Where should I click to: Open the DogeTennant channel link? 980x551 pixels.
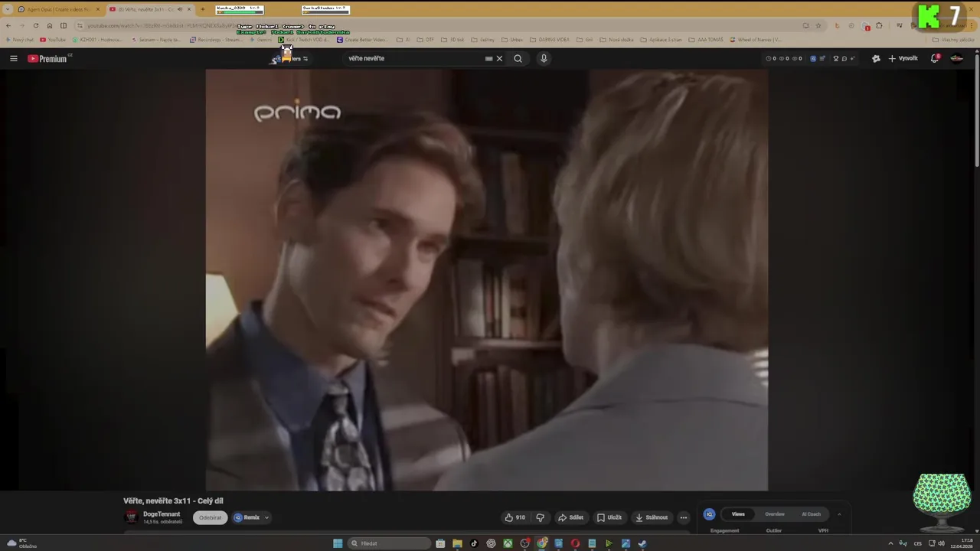pos(162,514)
